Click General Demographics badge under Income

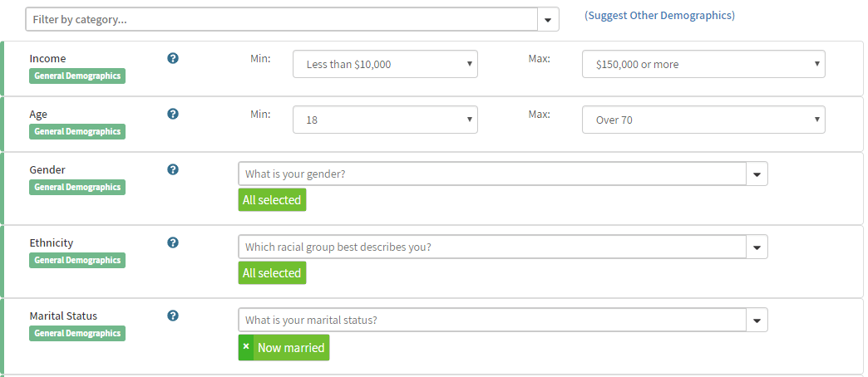[x=77, y=76]
